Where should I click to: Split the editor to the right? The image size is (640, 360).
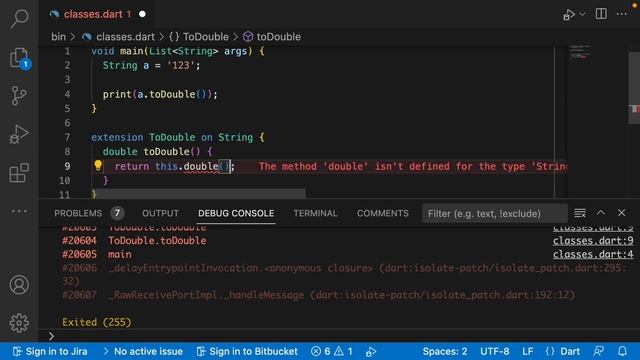point(601,14)
